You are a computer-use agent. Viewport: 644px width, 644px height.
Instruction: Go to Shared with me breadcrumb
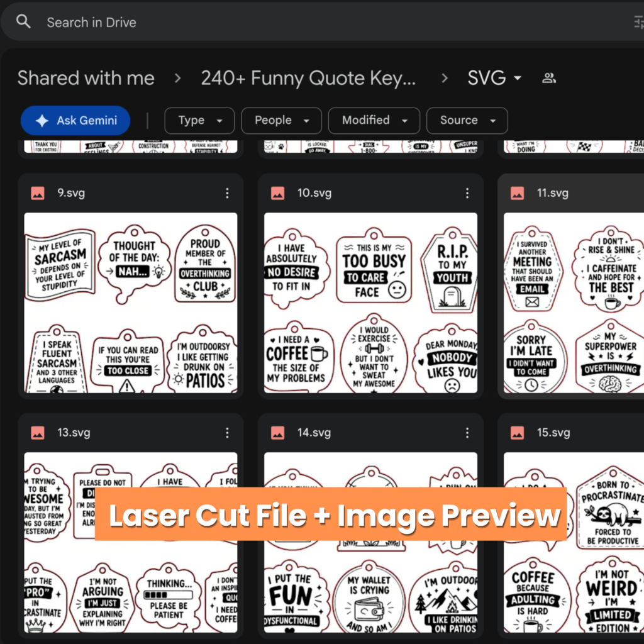[86, 77]
